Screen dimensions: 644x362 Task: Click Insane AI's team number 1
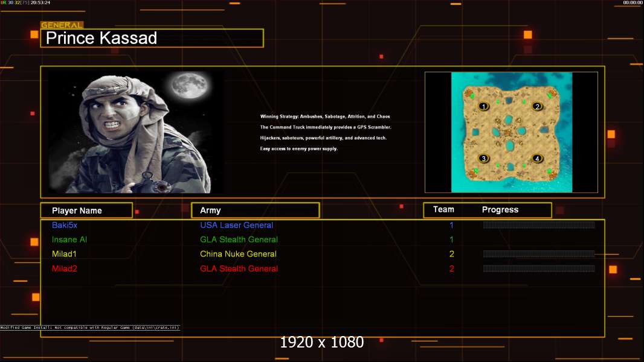pyautogui.click(x=451, y=240)
